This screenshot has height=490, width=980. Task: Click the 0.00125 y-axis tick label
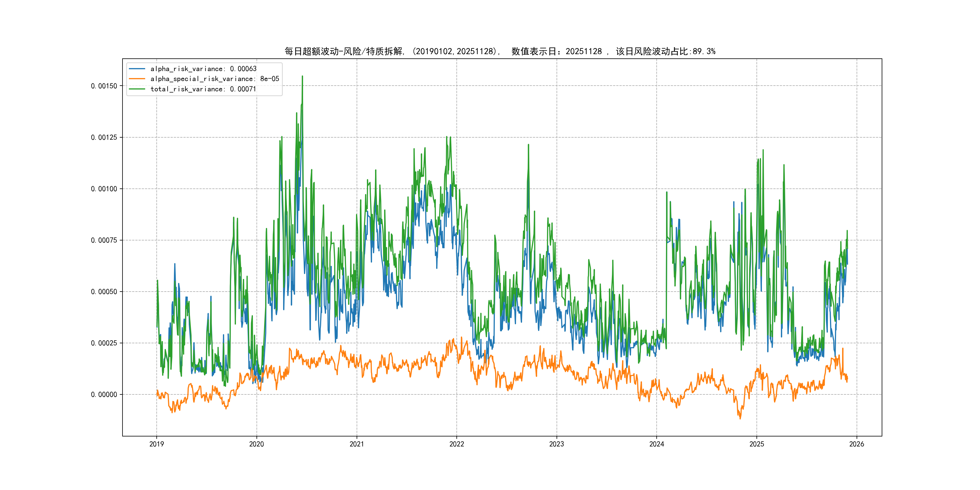pos(104,137)
